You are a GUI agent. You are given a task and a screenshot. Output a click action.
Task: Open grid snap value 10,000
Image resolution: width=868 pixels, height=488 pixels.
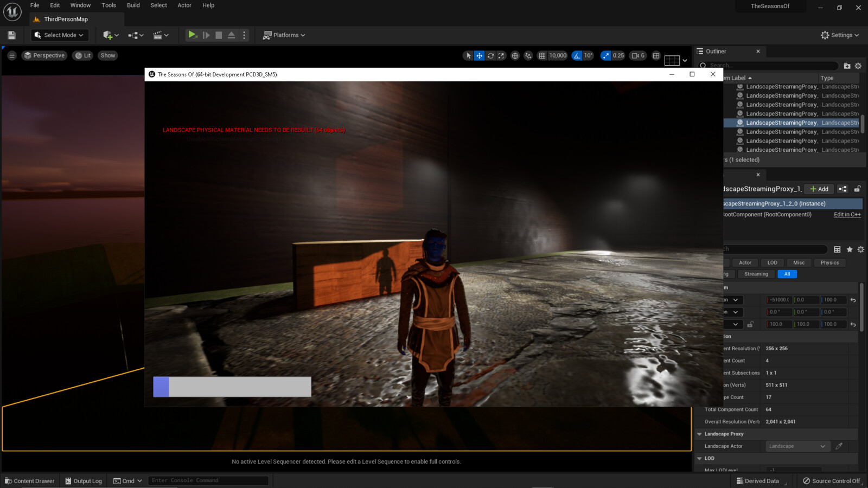pyautogui.click(x=558, y=55)
